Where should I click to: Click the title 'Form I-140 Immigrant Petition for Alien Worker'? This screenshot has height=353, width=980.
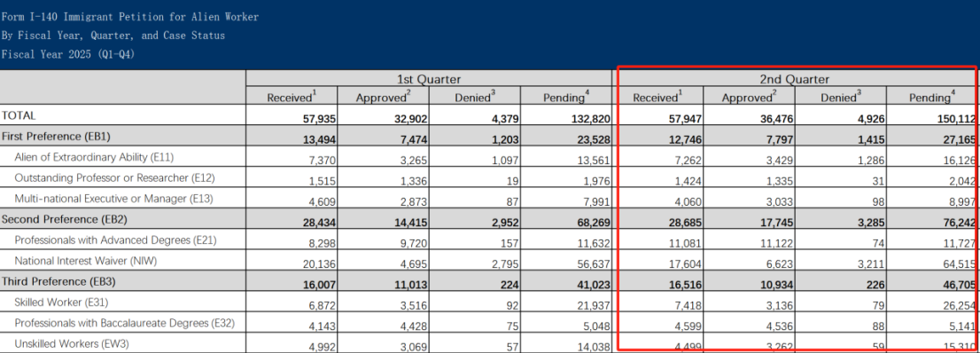coord(130,17)
